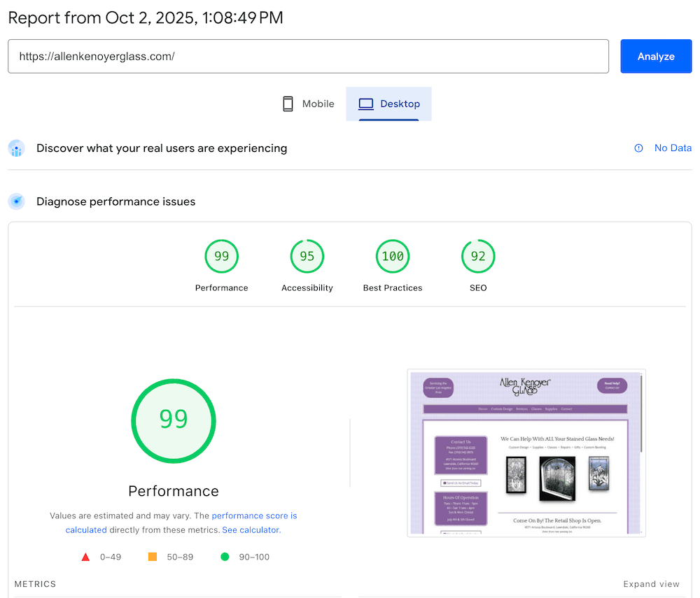Click the red triangle 0–49 legend icon

click(x=85, y=557)
